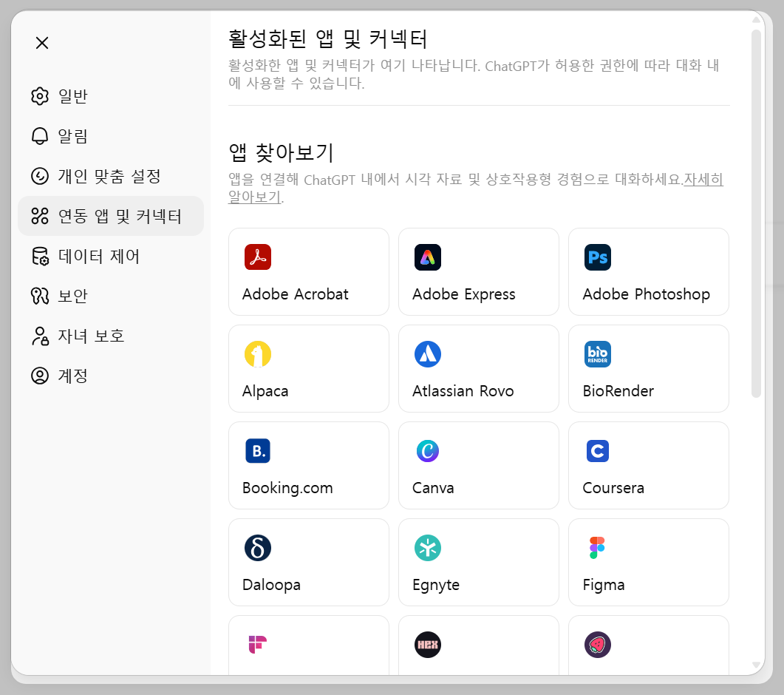The image size is (784, 695).
Task: Click the apps icon beside 연동 앱 및 커넥터
Action: pos(40,216)
